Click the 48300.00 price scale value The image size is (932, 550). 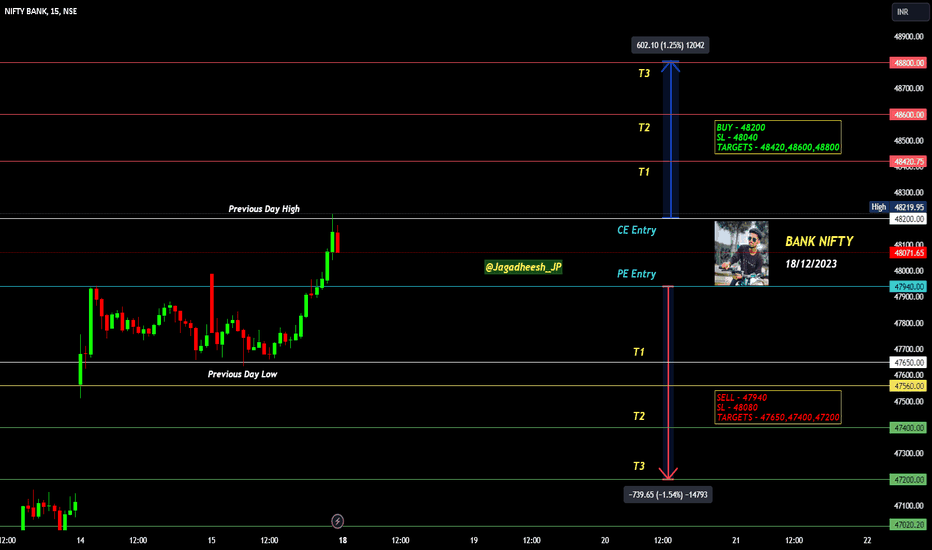(x=909, y=193)
